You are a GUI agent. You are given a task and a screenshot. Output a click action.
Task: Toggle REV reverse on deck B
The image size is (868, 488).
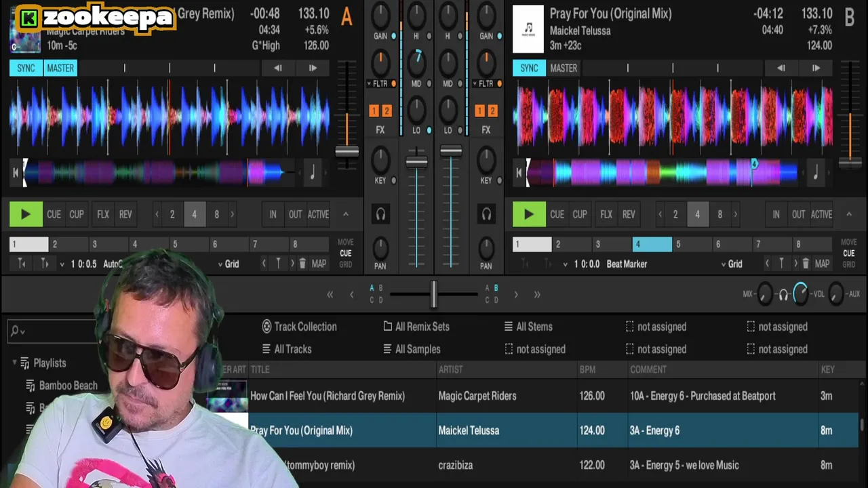[629, 214]
